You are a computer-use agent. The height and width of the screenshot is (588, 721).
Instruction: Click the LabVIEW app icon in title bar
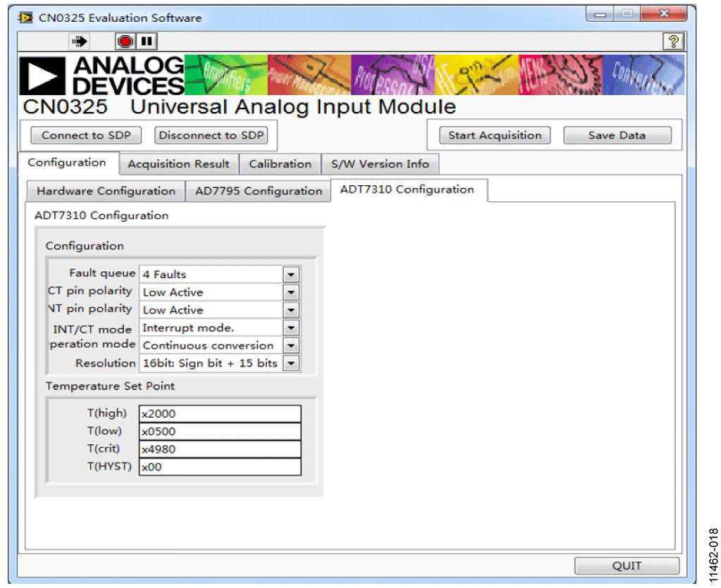click(x=25, y=18)
